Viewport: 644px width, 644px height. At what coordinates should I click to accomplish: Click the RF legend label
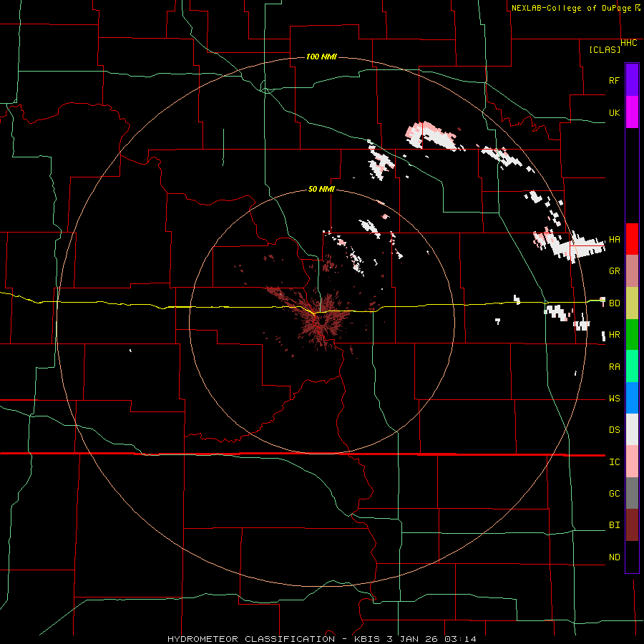(614, 80)
